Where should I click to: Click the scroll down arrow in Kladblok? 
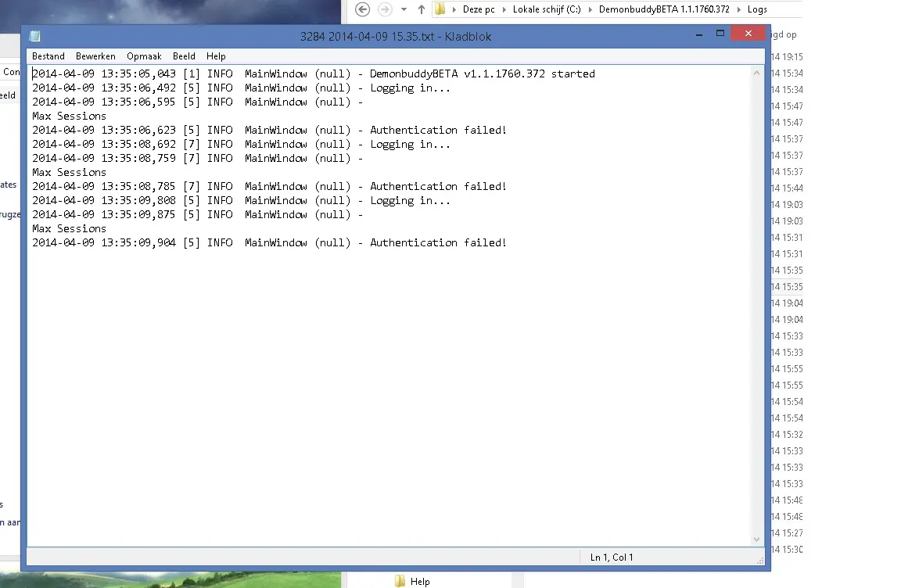757,539
